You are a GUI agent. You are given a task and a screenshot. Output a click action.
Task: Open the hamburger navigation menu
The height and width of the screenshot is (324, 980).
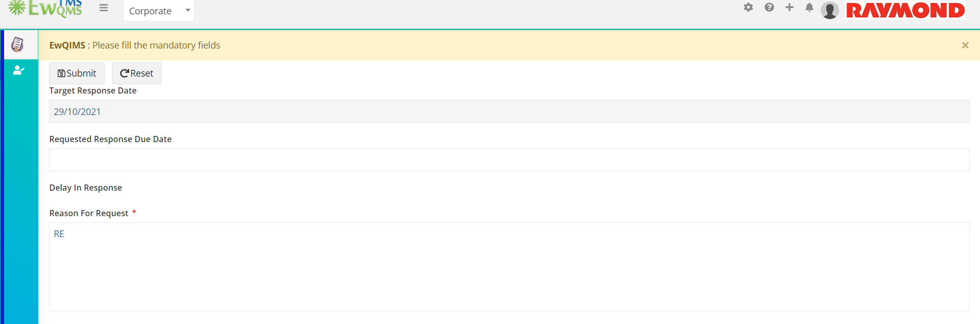[104, 8]
